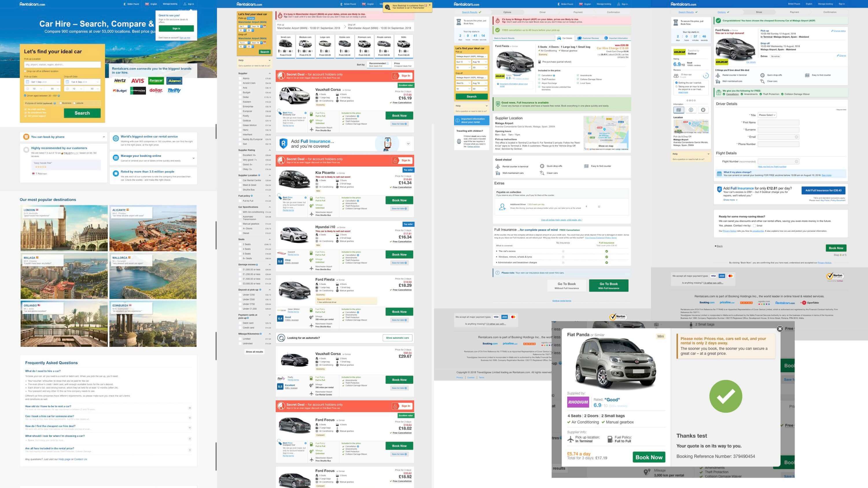Screen dimensions: 868x488
Task: Click 'Go To Book With Full Insurance'
Action: pyautogui.click(x=608, y=286)
